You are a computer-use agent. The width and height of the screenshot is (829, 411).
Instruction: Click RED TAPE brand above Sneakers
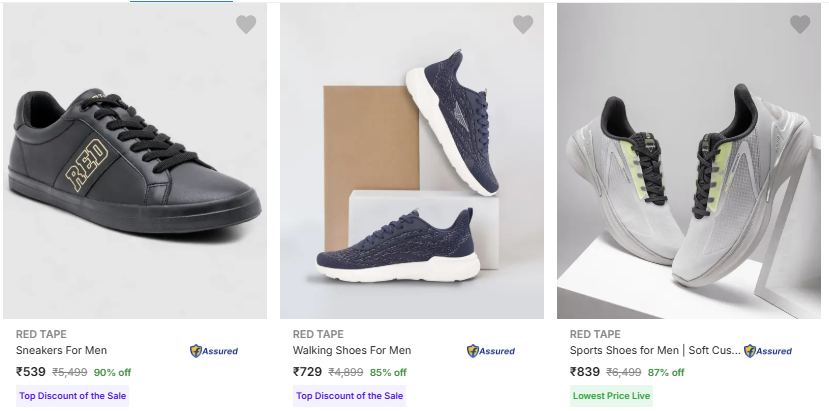[x=41, y=334]
